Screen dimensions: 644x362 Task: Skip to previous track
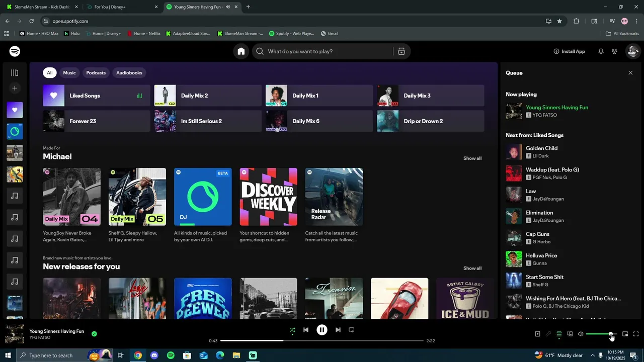click(306, 330)
